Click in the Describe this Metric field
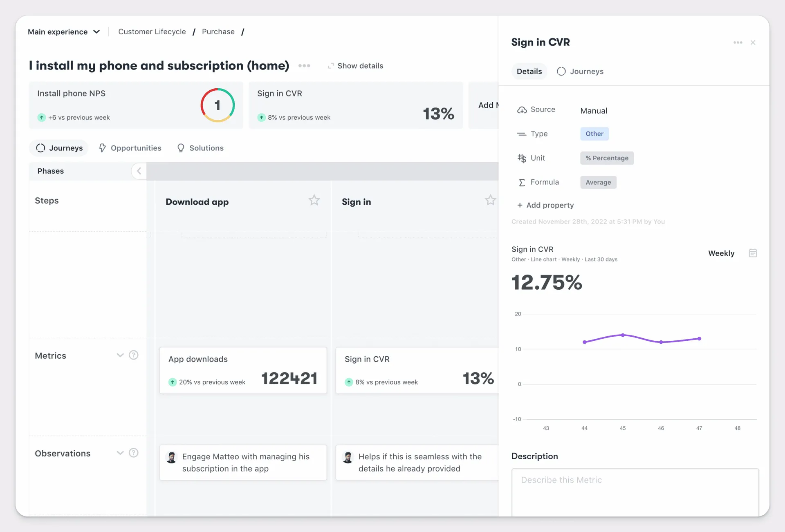 click(635, 492)
